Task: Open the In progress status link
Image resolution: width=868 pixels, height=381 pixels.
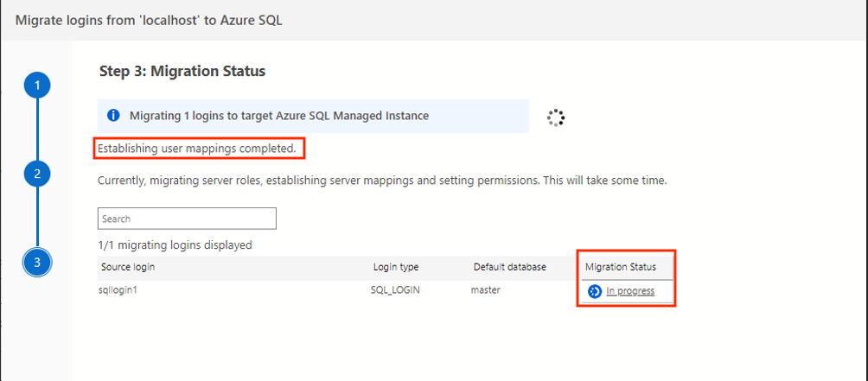Action: [x=630, y=291]
